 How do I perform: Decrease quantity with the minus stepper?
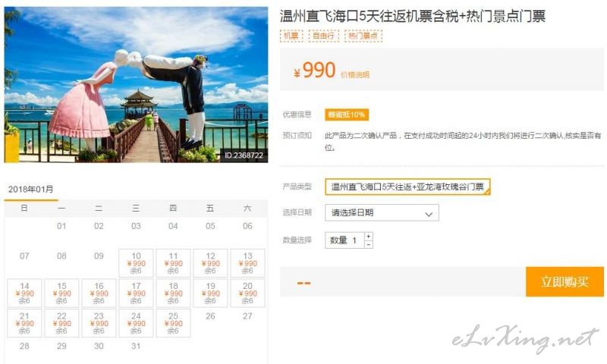click(369, 244)
